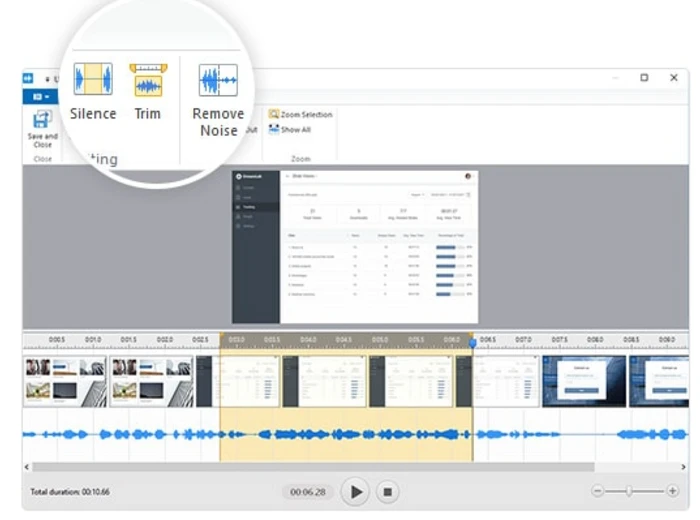The width and height of the screenshot is (700, 520).
Task: Click the 00:06:28 current time field
Action: [308, 492]
